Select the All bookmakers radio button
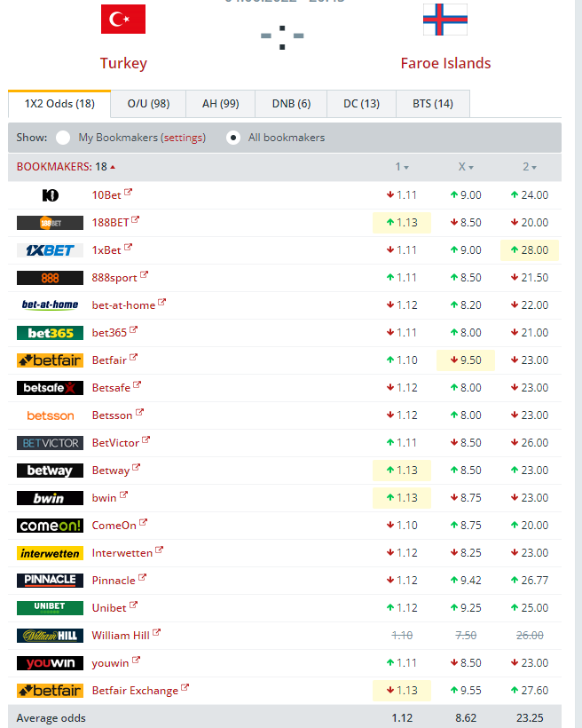 click(233, 138)
